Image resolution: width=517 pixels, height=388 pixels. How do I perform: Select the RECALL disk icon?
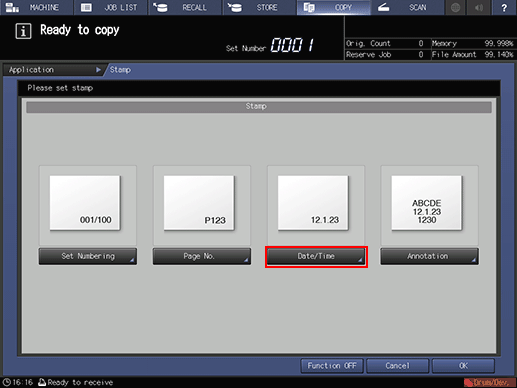pos(160,7)
